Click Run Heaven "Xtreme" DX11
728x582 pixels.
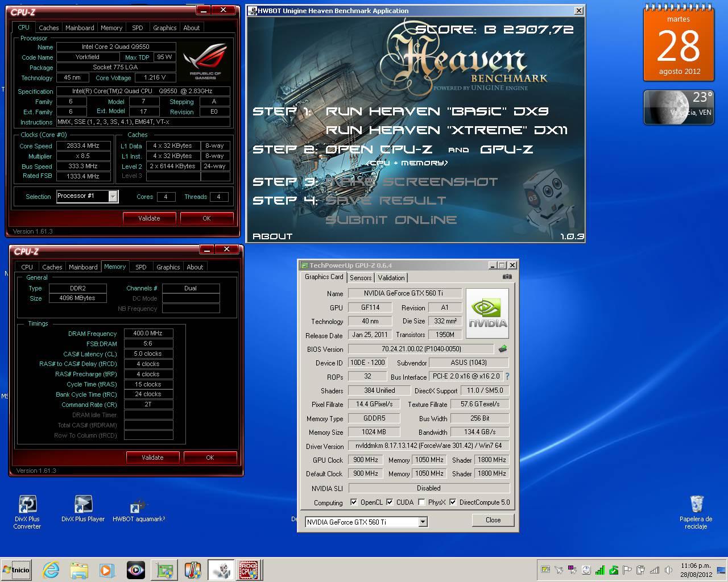pos(446,130)
